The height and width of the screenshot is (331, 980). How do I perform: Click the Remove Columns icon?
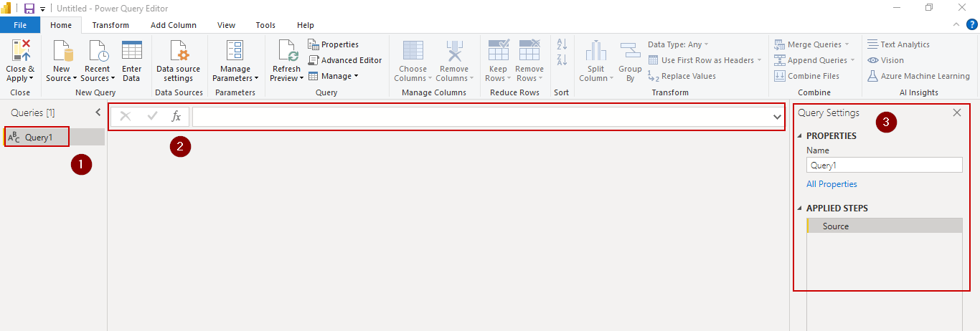pos(454,51)
